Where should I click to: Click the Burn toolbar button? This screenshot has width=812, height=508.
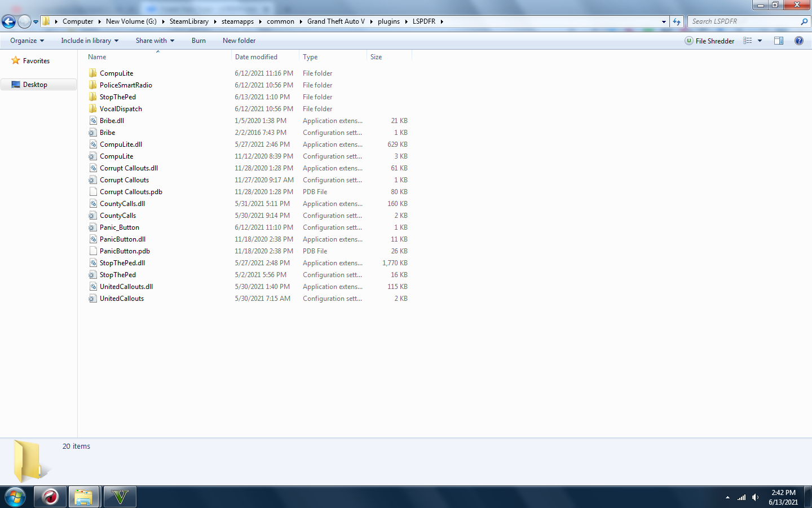coord(198,41)
